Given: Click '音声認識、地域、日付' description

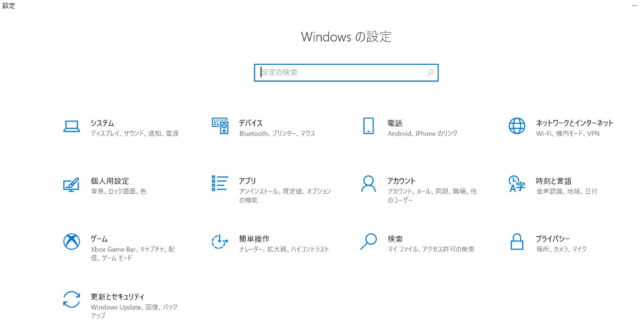Looking at the screenshot, I should click(567, 191).
